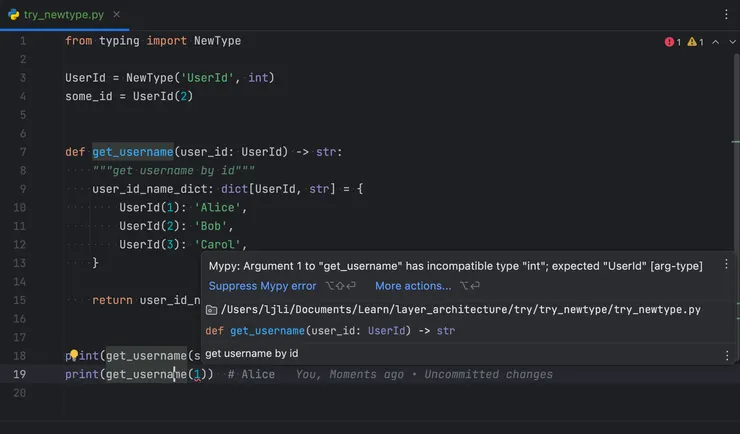Open kebab menu beside 'get username by id'
Viewport: 740px width, 434px height.
(726, 355)
